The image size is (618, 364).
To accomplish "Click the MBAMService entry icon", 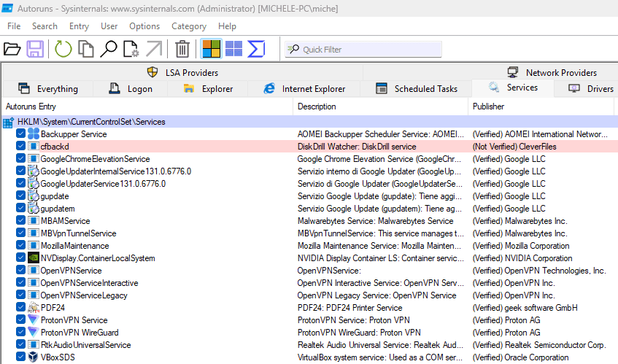I will pyautogui.click(x=34, y=221).
